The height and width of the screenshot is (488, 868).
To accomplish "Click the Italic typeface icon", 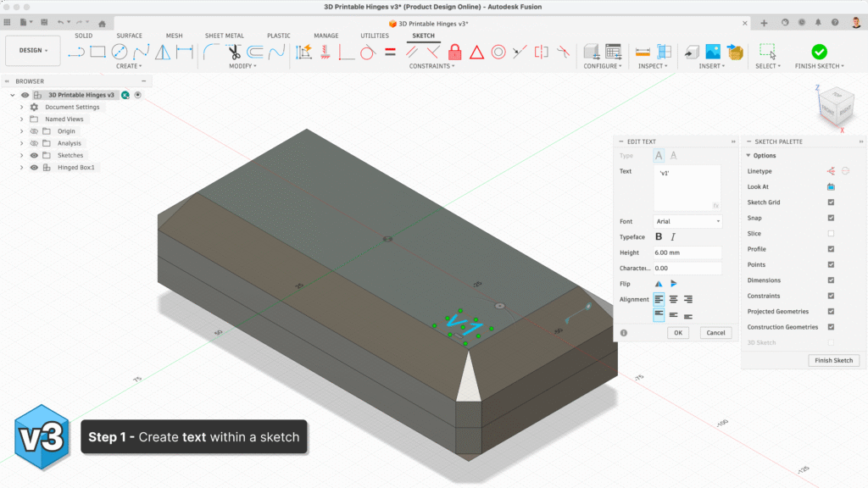I will [673, 237].
